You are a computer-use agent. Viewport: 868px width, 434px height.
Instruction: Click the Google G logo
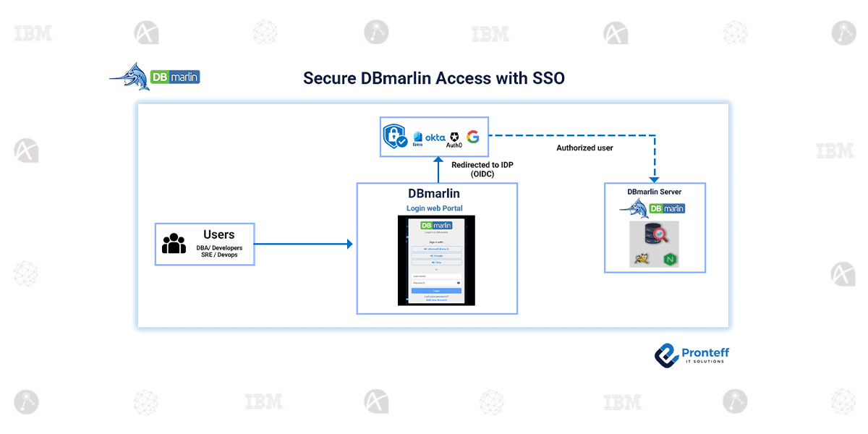[473, 137]
